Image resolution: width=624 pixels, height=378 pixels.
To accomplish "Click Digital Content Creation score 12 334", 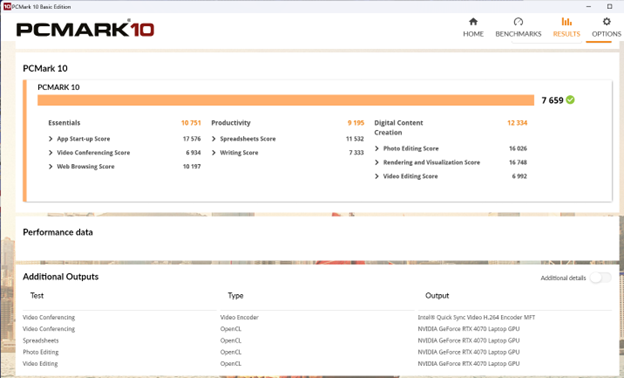I will 517,123.
